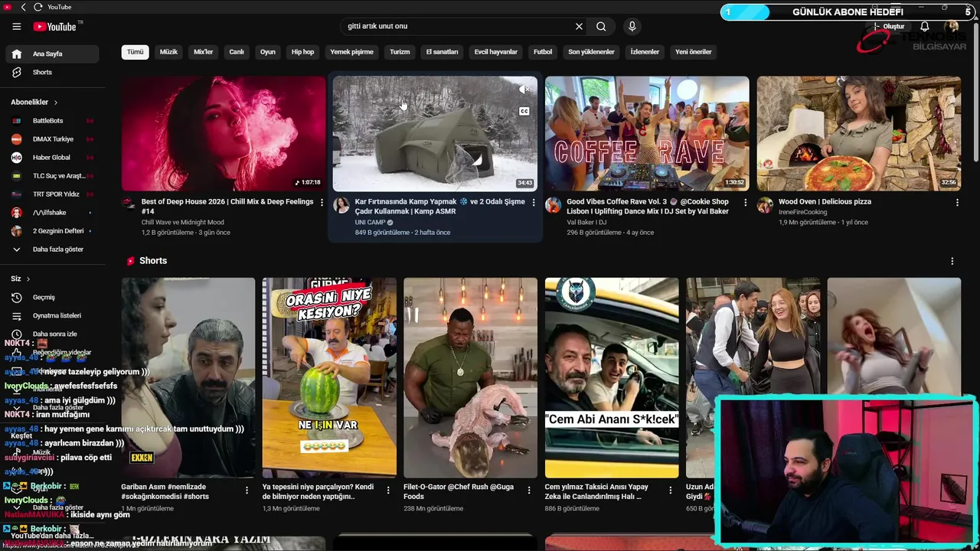Screen dimensions: 980x551
Task: Open options for Cem yılmaz Taksici short
Action: [671, 490]
